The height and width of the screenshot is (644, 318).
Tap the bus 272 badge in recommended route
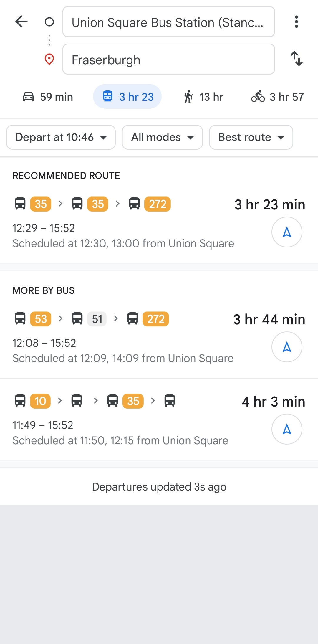click(158, 204)
